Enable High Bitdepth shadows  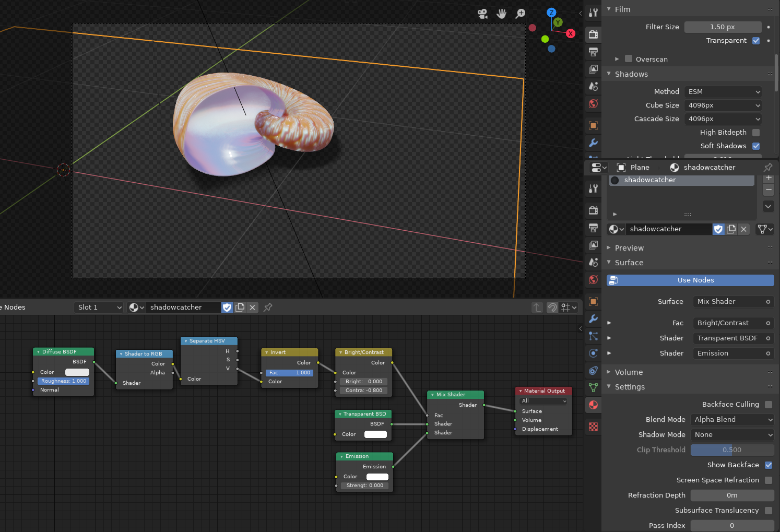756,133
